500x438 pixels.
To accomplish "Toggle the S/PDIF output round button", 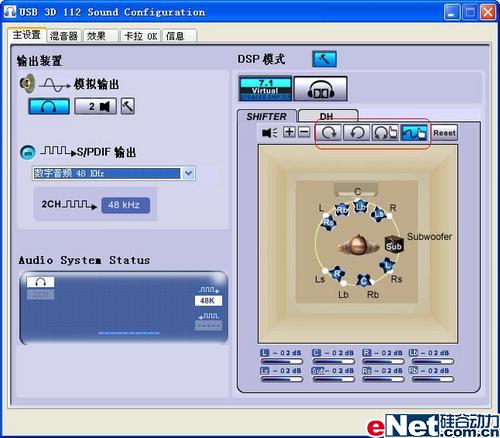I will [28, 152].
